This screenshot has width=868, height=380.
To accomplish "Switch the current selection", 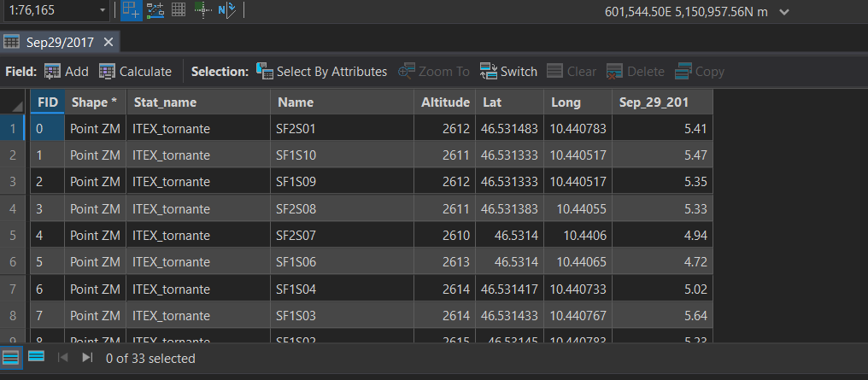I will (508, 72).
